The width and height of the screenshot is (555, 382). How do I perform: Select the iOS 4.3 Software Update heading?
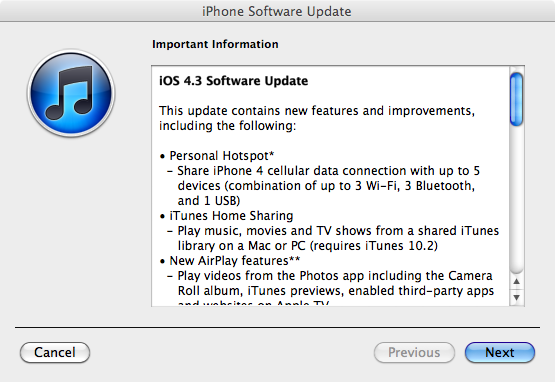pos(234,81)
